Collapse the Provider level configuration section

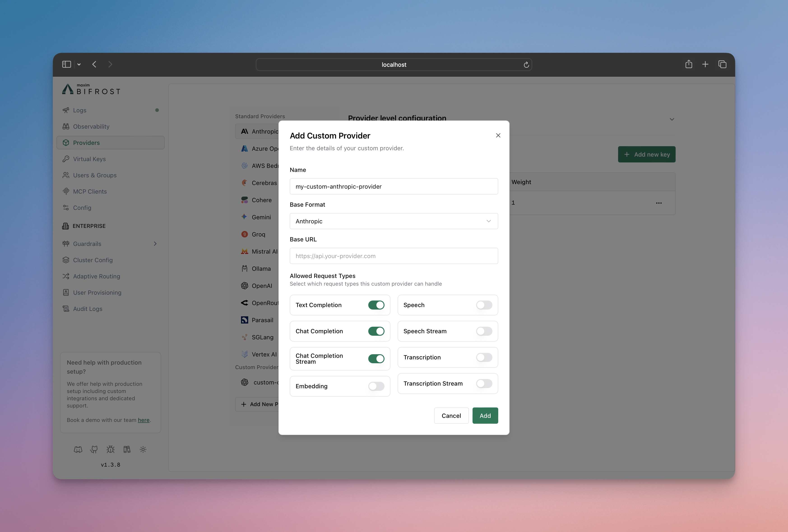672,119
